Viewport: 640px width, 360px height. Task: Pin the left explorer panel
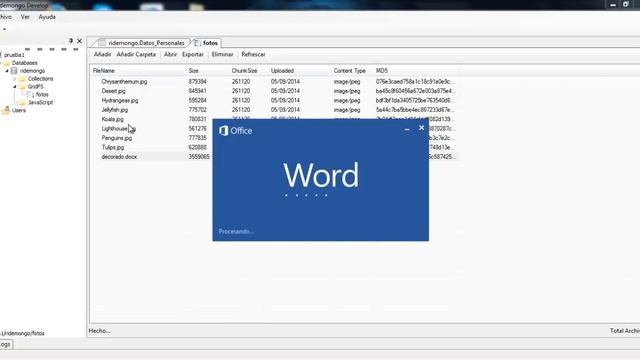click(71, 41)
